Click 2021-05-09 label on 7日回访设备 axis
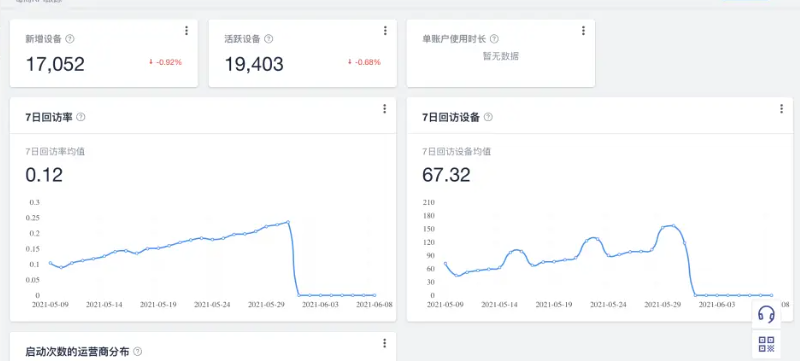The image size is (800, 361). [445, 304]
